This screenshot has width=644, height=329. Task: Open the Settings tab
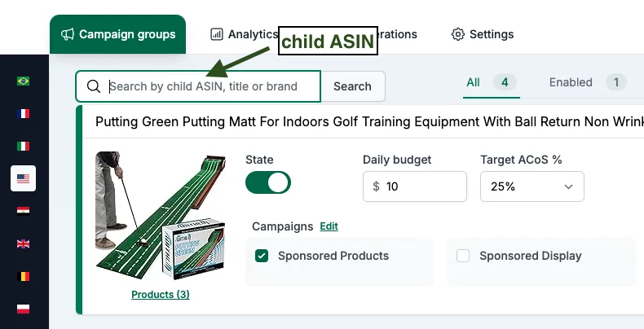tap(483, 34)
